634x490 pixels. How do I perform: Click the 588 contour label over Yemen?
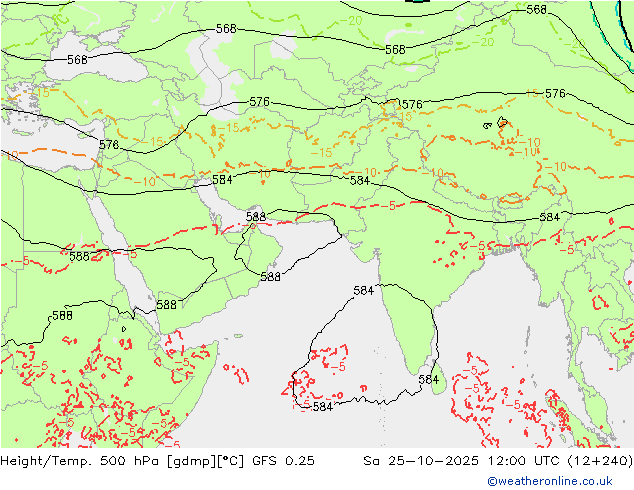167,304
